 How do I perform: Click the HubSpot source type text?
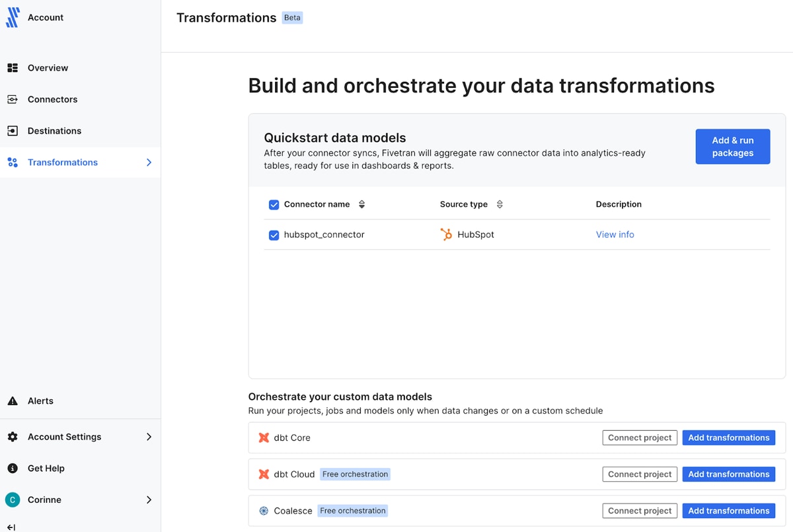476,235
